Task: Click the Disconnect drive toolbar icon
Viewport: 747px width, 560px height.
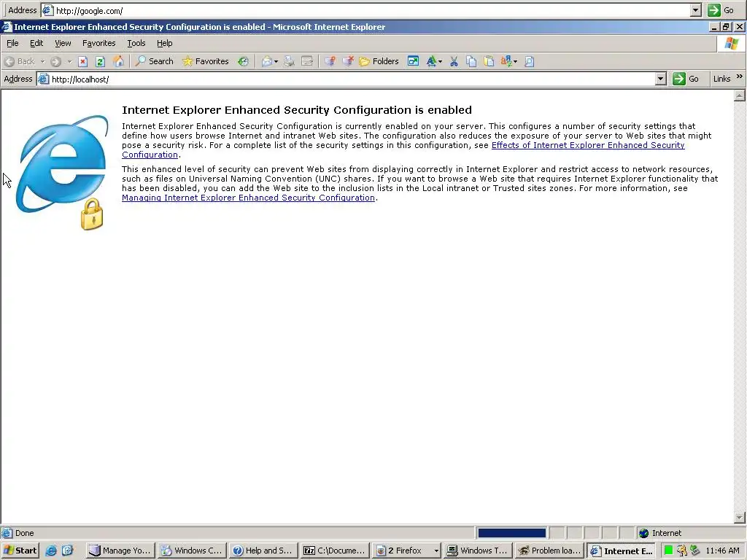Action: 348,61
